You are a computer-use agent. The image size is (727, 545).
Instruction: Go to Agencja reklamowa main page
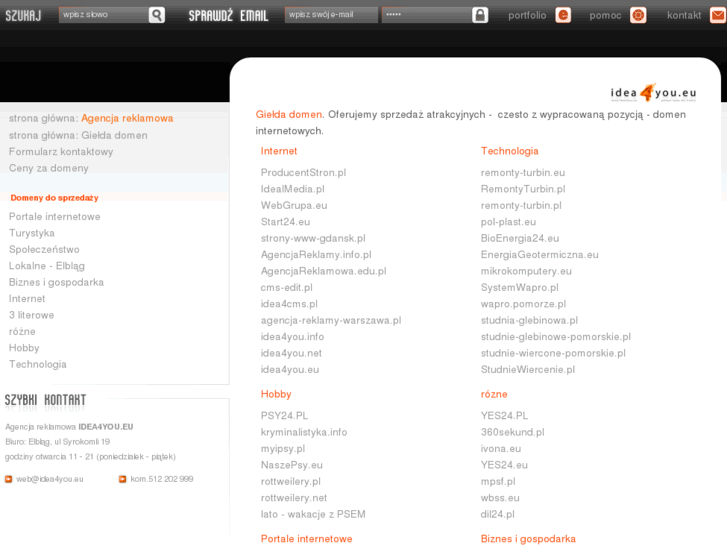[x=127, y=118]
